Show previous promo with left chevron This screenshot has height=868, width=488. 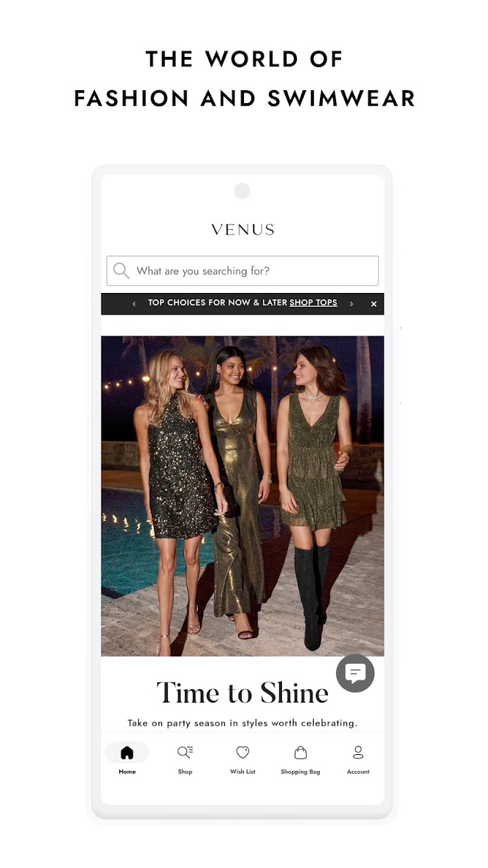(x=134, y=304)
